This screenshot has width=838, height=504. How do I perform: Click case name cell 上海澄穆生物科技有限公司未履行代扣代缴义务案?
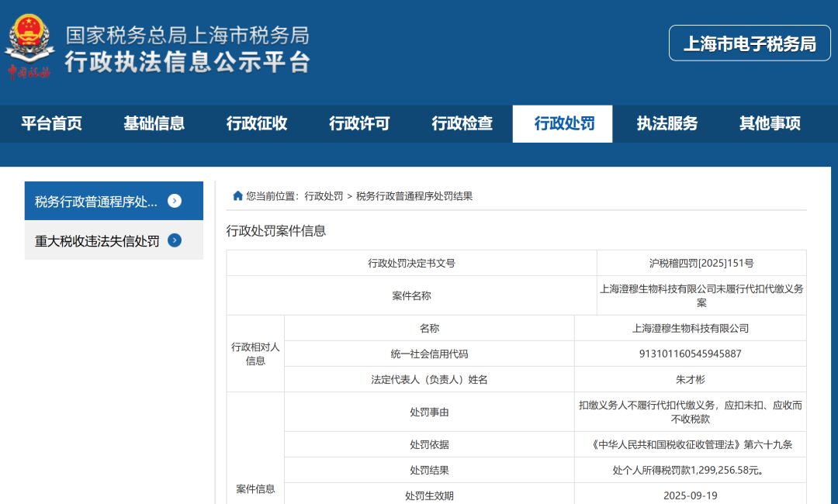tap(701, 295)
